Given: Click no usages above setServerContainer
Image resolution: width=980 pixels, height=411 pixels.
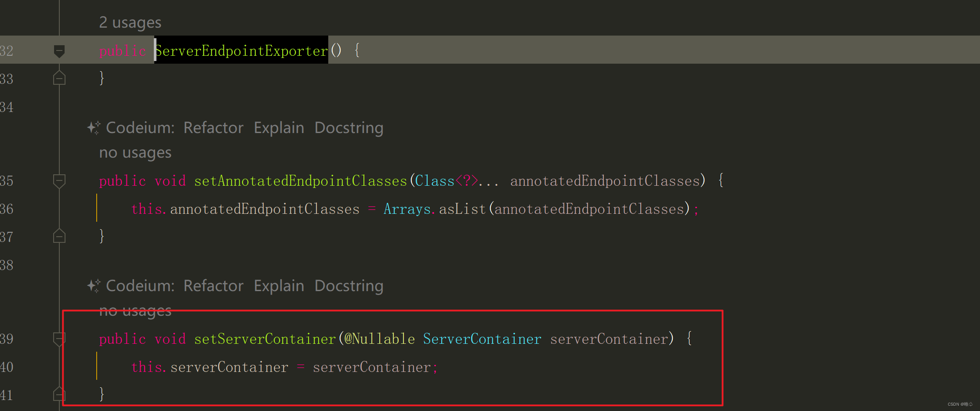Looking at the screenshot, I should pyautogui.click(x=135, y=310).
